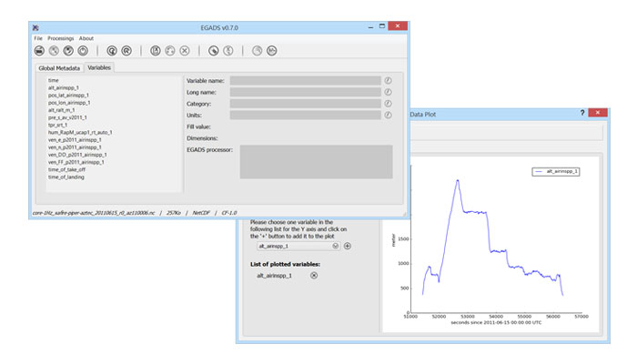Click the alt_airinspp_1 plot legend box
Screen dimensions: 637x364
555,171
